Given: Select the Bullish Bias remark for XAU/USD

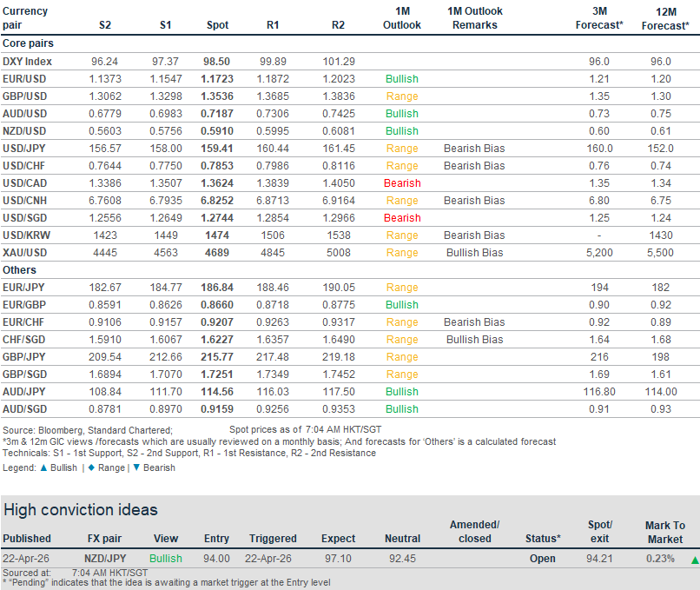Looking at the screenshot, I should click(474, 253).
